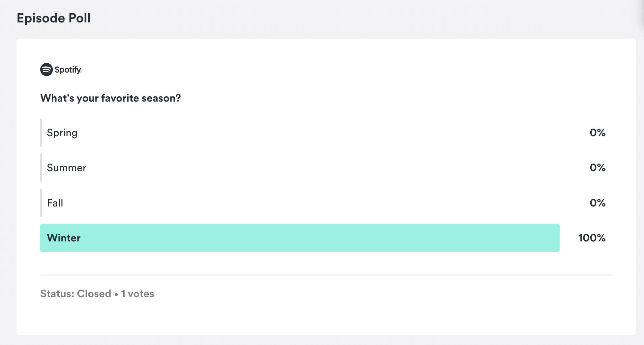Click the grey marker beside Fall
Screen dimensions: 644x345
[x=41, y=203]
